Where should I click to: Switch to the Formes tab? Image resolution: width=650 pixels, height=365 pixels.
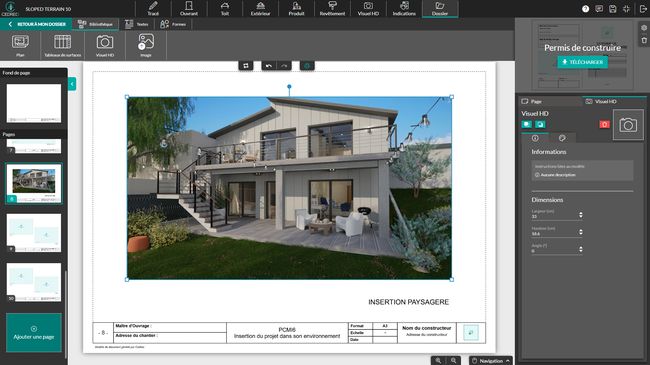[x=173, y=24]
